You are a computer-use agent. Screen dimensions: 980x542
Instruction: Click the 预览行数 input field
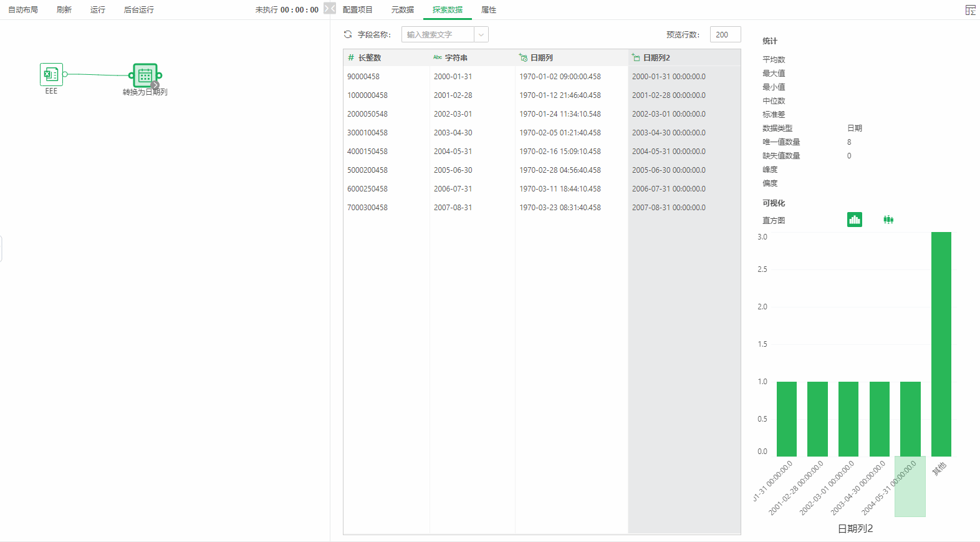coord(725,35)
